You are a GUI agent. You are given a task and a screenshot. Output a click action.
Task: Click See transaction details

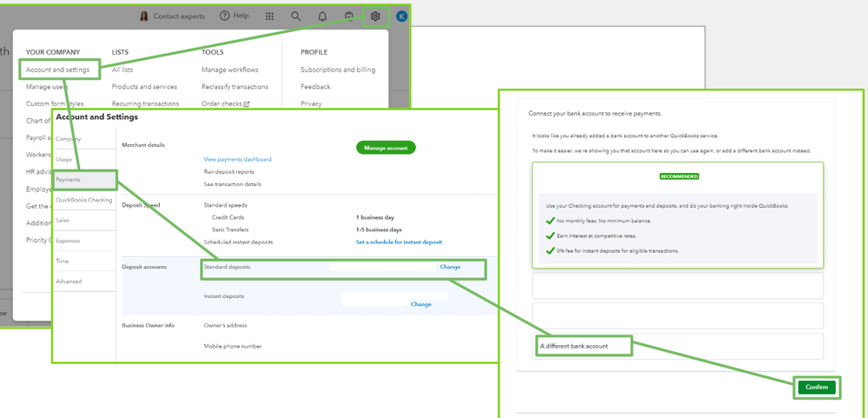pos(233,184)
